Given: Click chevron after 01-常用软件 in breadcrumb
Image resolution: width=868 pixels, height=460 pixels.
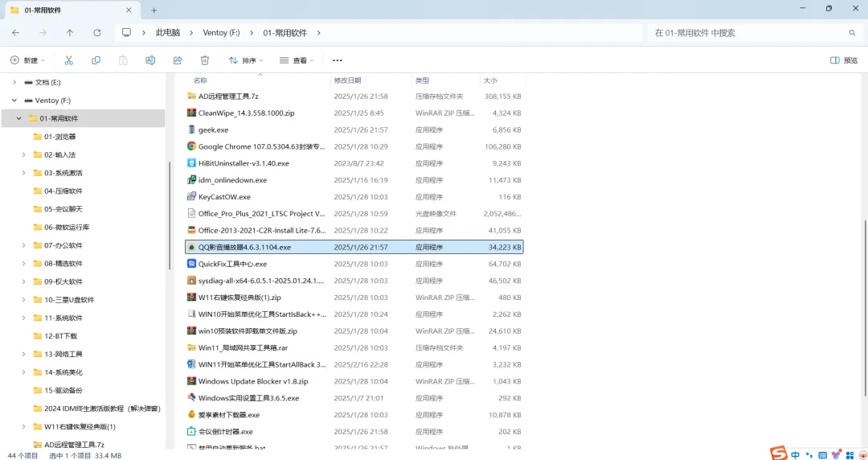Looking at the screenshot, I should click(318, 33).
